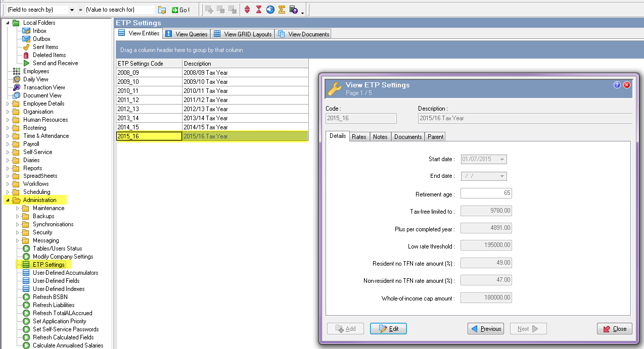Screen dimensions: 644x349
Task: Click the red up-down sort arrows icon
Action: 247,10
